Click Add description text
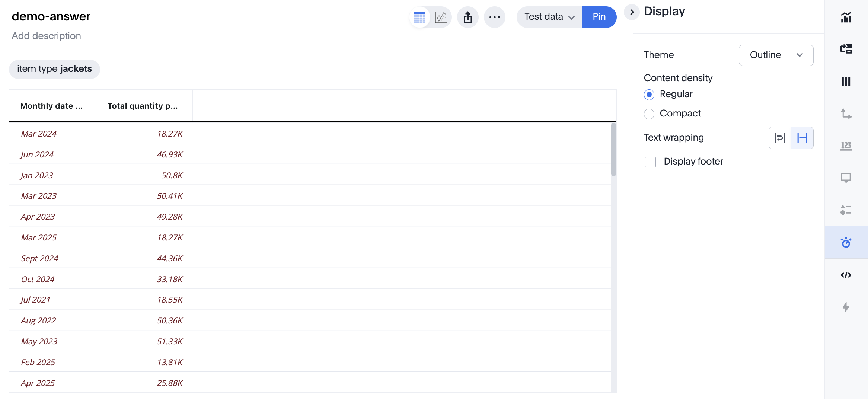Image resolution: width=868 pixels, height=399 pixels. pyautogui.click(x=46, y=36)
